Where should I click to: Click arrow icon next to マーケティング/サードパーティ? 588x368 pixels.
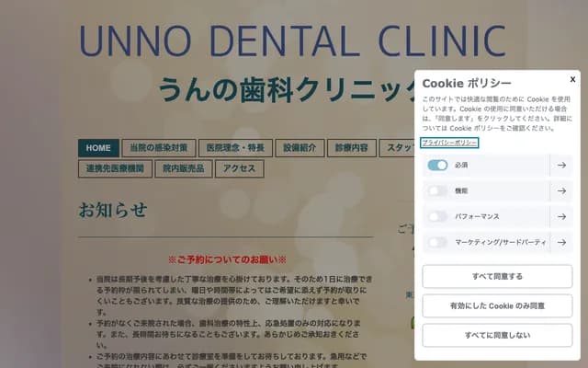560,243
